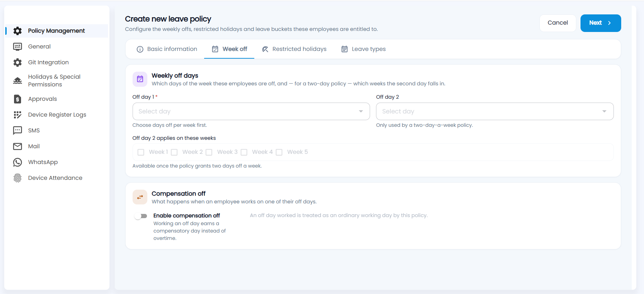
Task: Click the Compensation off swap icon
Action: (x=140, y=197)
